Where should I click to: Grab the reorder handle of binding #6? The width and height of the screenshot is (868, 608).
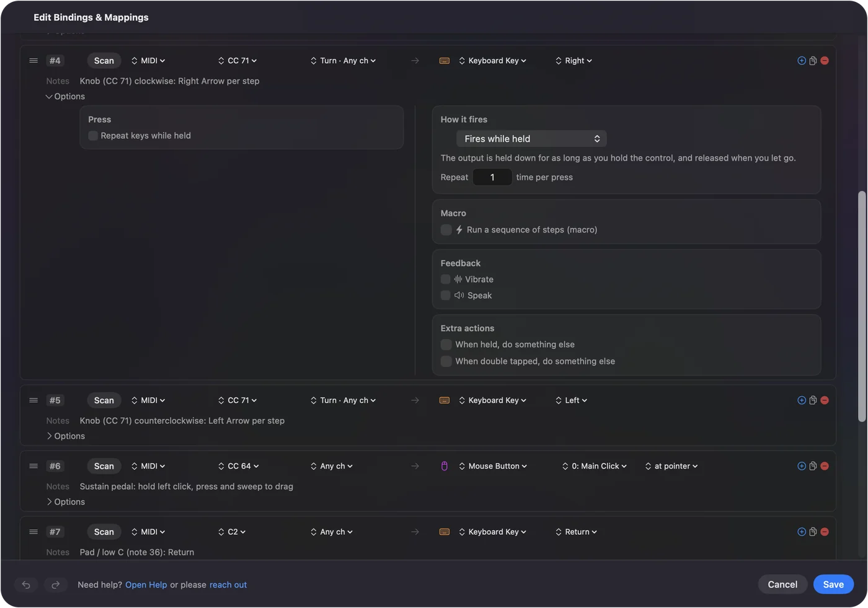[x=33, y=466]
